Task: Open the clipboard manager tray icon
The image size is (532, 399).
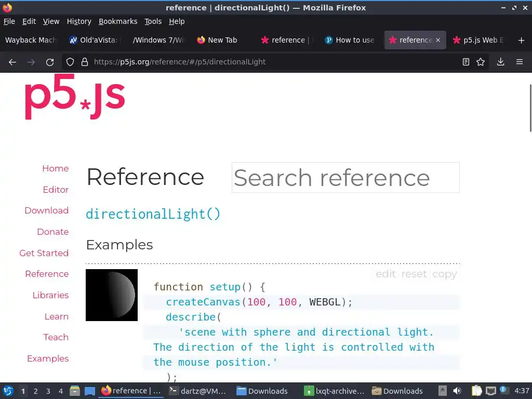Action: click(x=477, y=391)
